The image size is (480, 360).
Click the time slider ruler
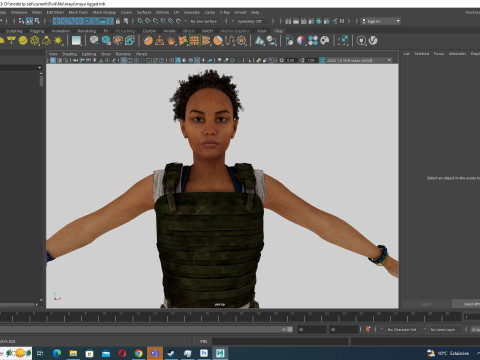(231, 317)
